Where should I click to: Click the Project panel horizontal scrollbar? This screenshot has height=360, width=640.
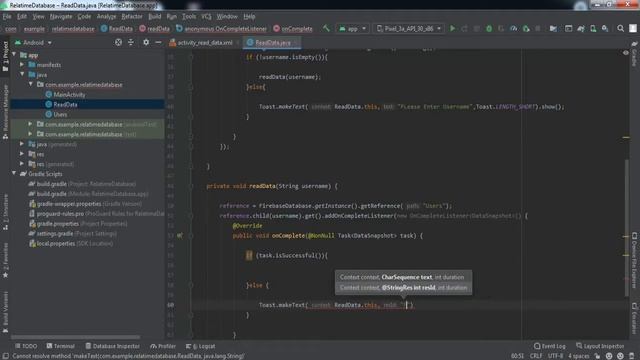point(76,337)
